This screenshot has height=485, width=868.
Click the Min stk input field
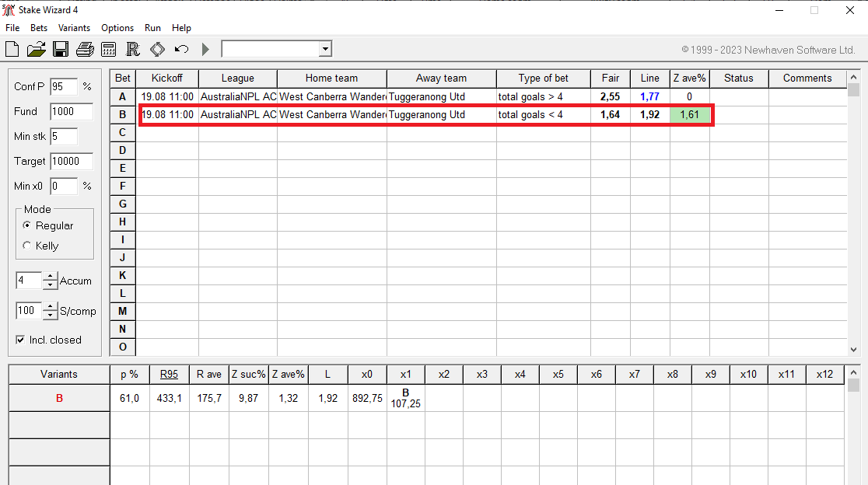(64, 136)
